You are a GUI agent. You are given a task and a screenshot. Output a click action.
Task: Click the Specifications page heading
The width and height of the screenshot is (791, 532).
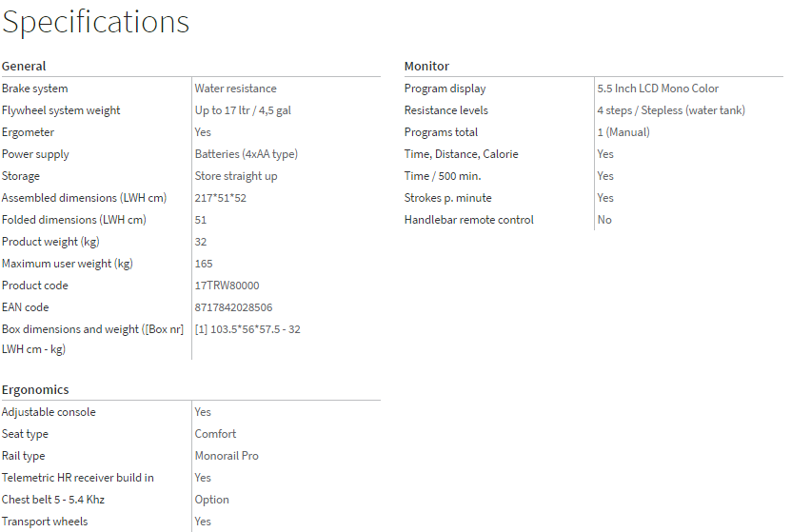pyautogui.click(x=95, y=22)
